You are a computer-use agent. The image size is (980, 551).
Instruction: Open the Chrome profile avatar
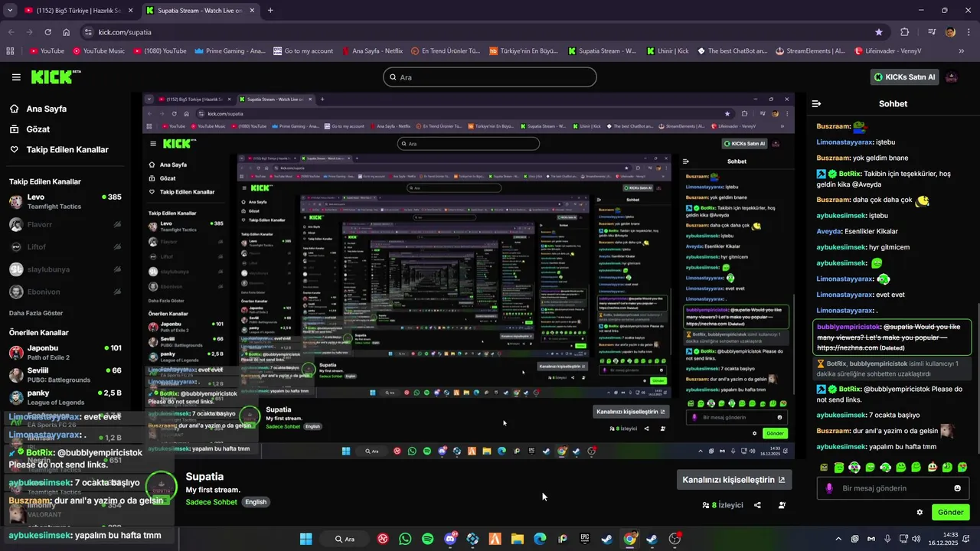point(950,32)
